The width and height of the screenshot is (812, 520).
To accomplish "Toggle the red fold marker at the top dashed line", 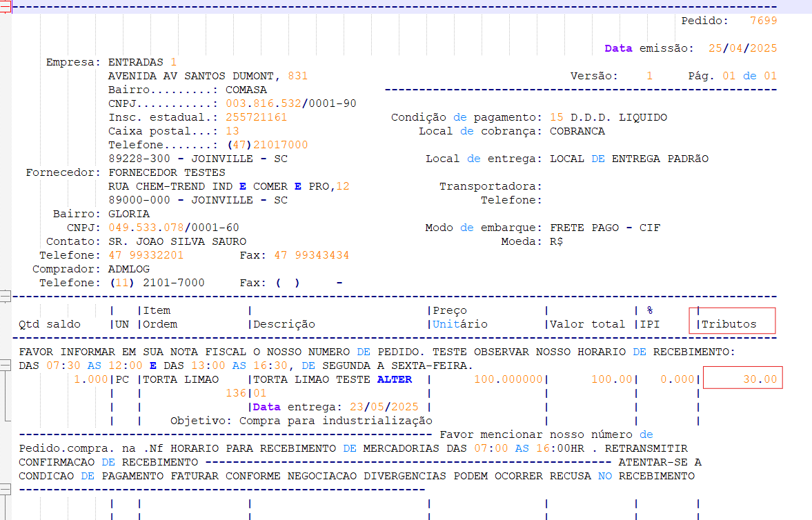I will click(5, 7).
